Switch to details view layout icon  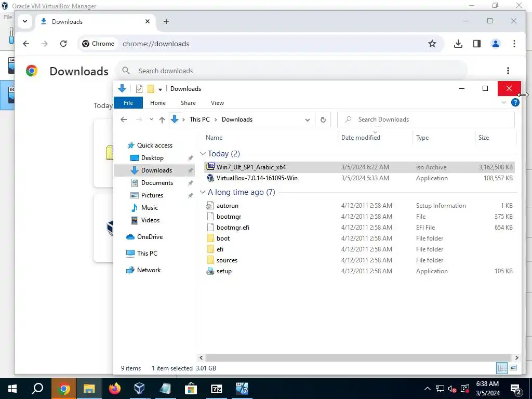(x=502, y=368)
